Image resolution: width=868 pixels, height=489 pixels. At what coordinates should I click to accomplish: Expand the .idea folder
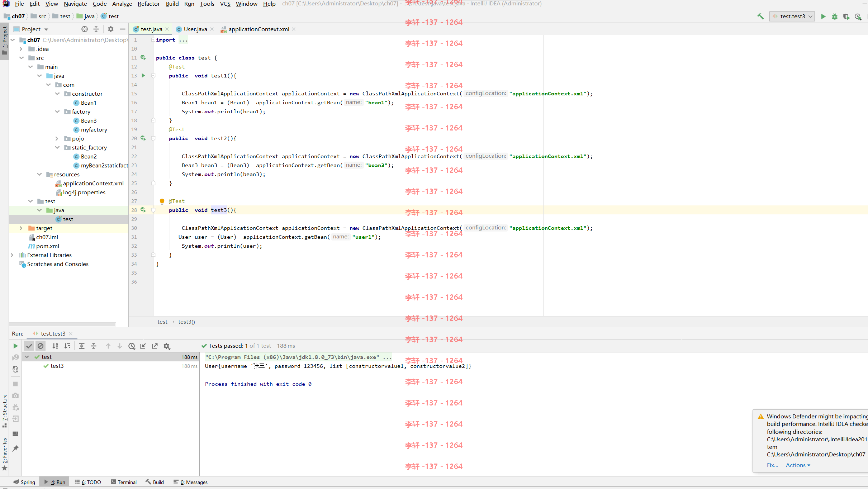point(21,49)
